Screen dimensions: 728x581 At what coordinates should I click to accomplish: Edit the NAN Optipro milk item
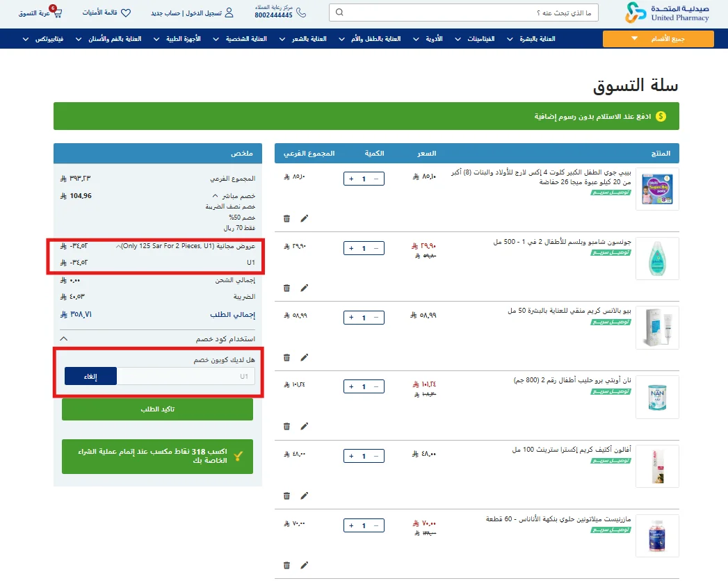click(304, 427)
